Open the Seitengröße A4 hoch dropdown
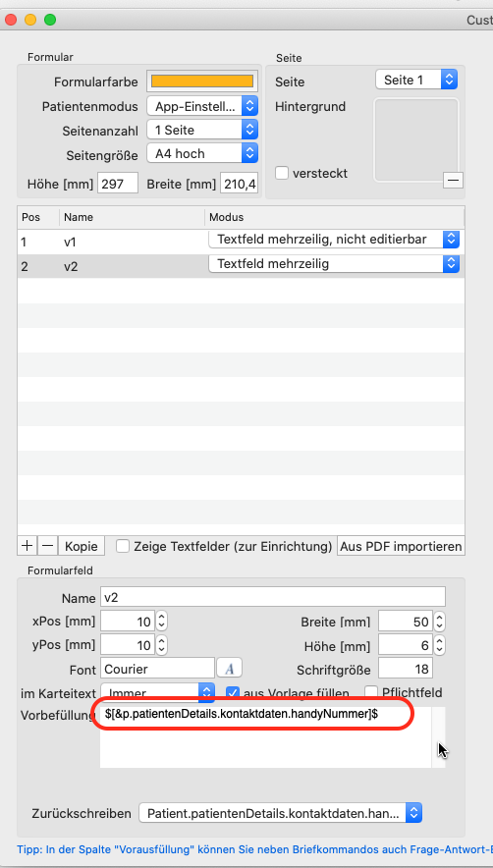Viewport: 493px width, 868px height. click(x=202, y=153)
